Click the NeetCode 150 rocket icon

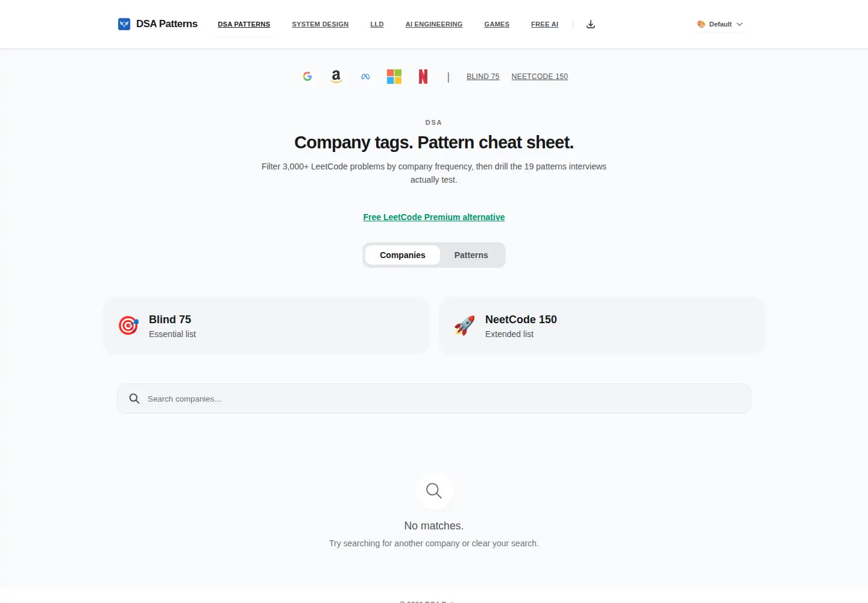click(465, 326)
